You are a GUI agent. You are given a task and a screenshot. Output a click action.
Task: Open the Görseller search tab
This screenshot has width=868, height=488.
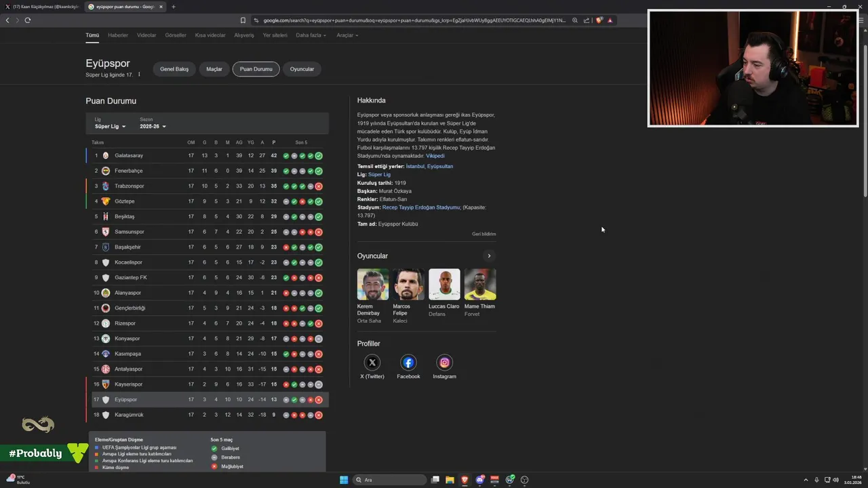point(176,35)
